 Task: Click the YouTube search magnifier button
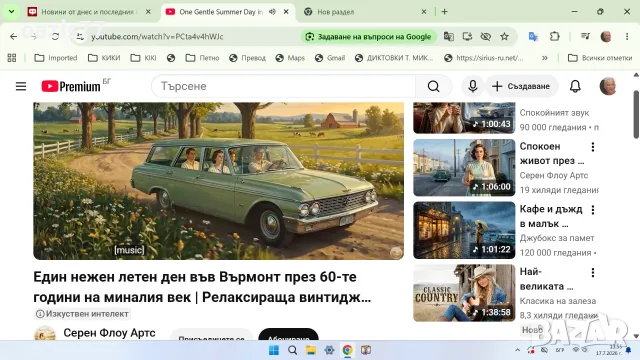433,86
